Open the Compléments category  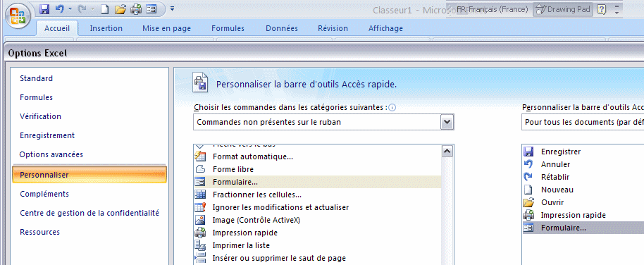click(44, 194)
